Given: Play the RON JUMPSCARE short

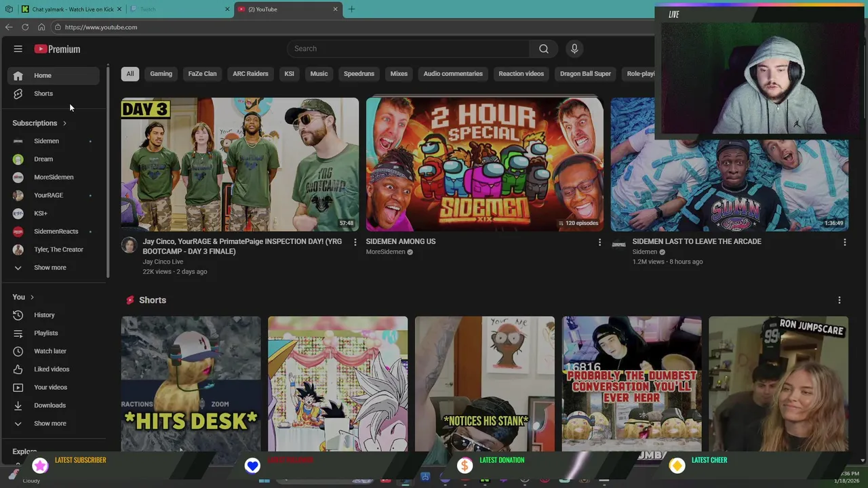Looking at the screenshot, I should pyautogui.click(x=778, y=384).
